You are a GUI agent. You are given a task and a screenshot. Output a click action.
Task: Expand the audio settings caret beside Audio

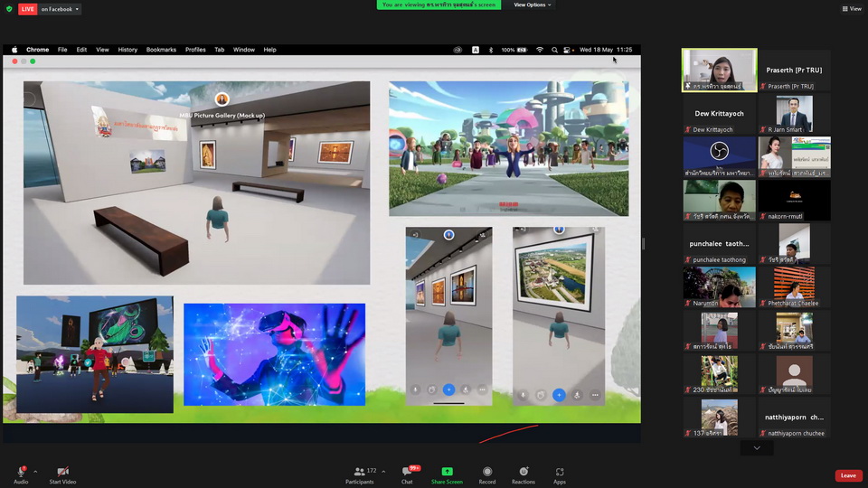tap(35, 472)
